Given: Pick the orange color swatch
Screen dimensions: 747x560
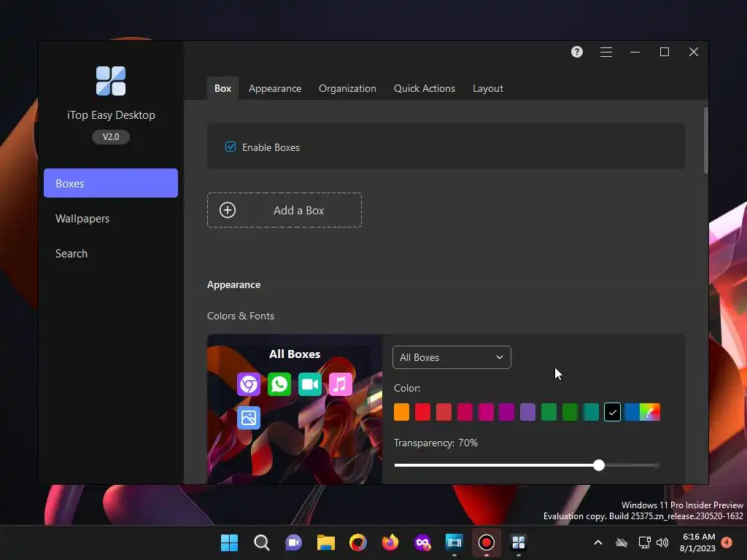Looking at the screenshot, I should point(402,412).
